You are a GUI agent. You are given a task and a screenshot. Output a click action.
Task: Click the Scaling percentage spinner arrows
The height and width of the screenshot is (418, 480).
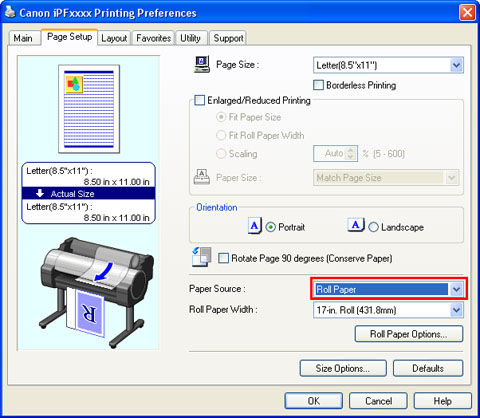point(350,153)
